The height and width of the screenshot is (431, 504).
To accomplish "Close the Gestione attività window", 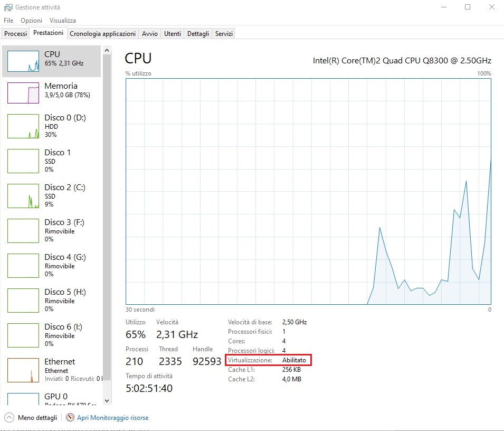I will [x=492, y=7].
